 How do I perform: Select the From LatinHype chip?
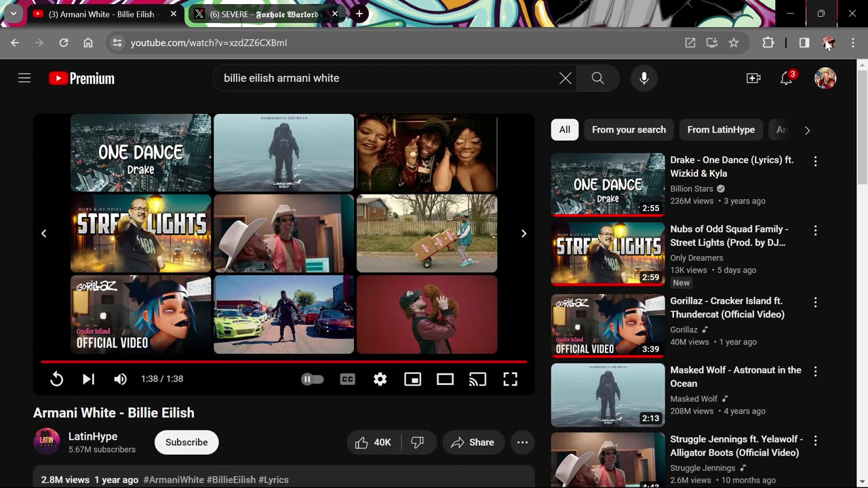[x=721, y=129]
